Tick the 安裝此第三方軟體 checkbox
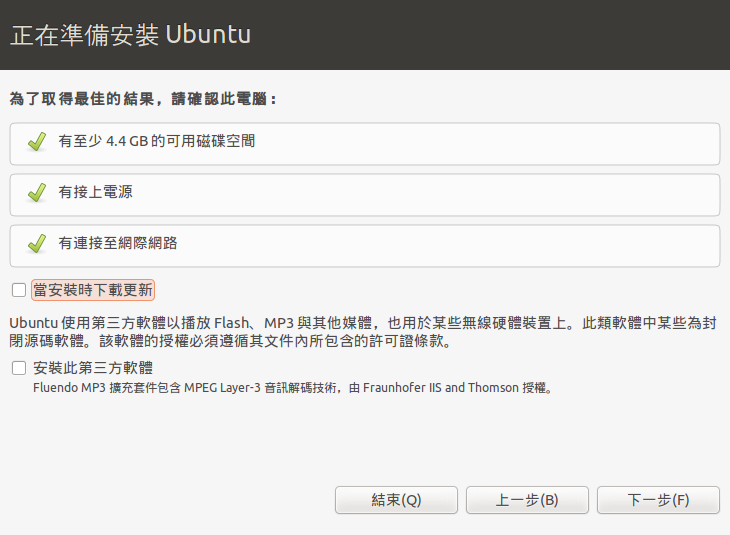This screenshot has width=730, height=535. (x=19, y=368)
